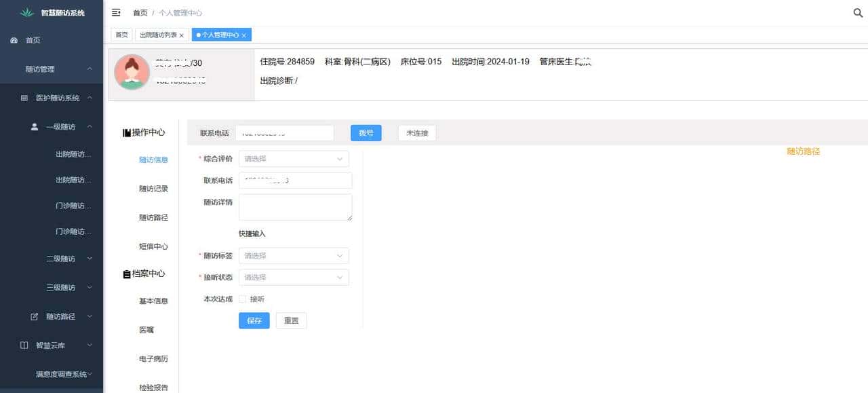Screen dimensions: 868x393
Task: Open the 随访标签 dropdown
Action: (x=293, y=255)
